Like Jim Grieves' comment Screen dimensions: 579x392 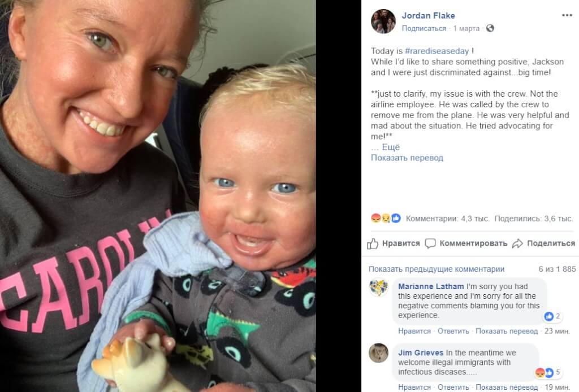click(414, 387)
